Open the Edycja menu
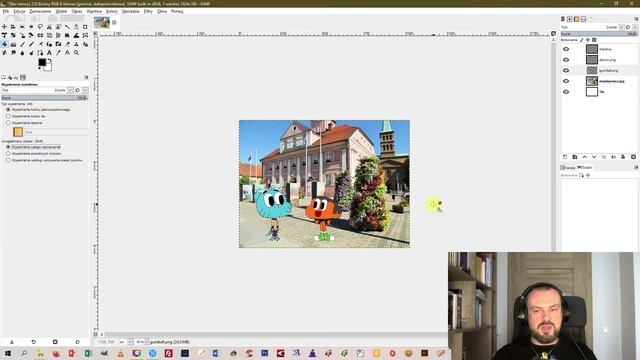This screenshot has height=360, width=640. pyautogui.click(x=19, y=11)
